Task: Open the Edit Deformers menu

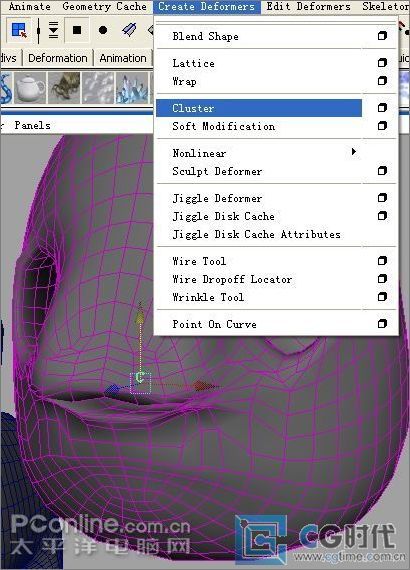Action: [309, 7]
